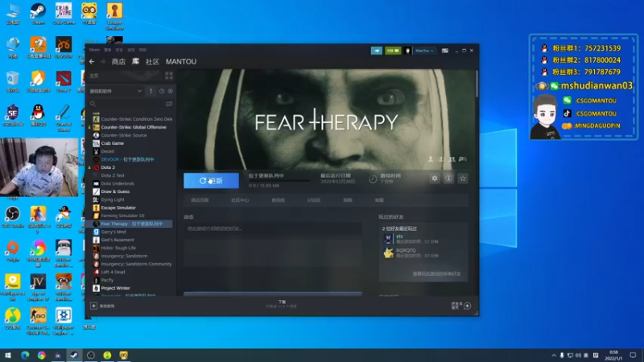Open Fear Therapy settings gear
This screenshot has height=362, width=644.
coord(435,179)
